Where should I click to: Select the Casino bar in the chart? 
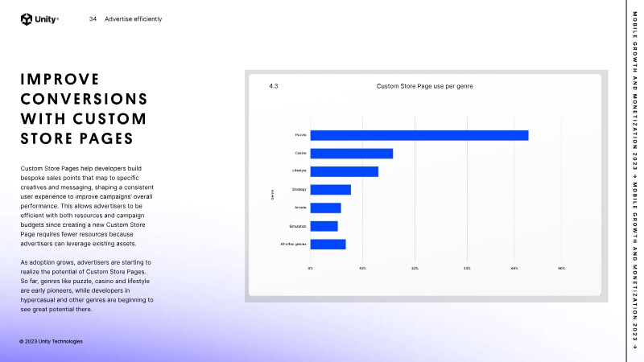[351, 154]
